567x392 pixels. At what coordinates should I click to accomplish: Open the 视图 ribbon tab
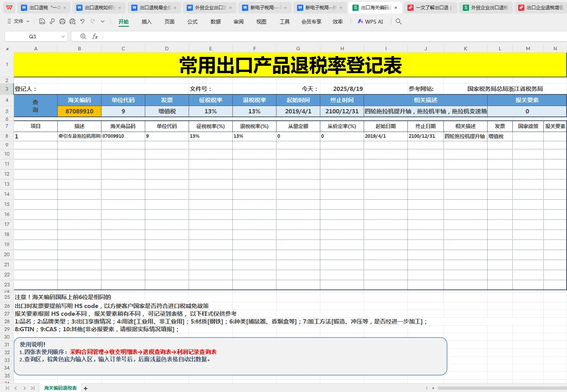(261, 22)
